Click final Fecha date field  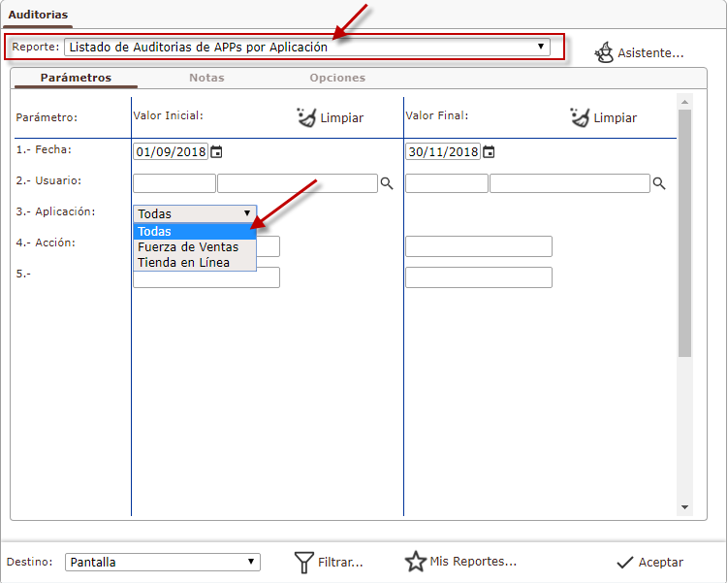click(x=443, y=152)
